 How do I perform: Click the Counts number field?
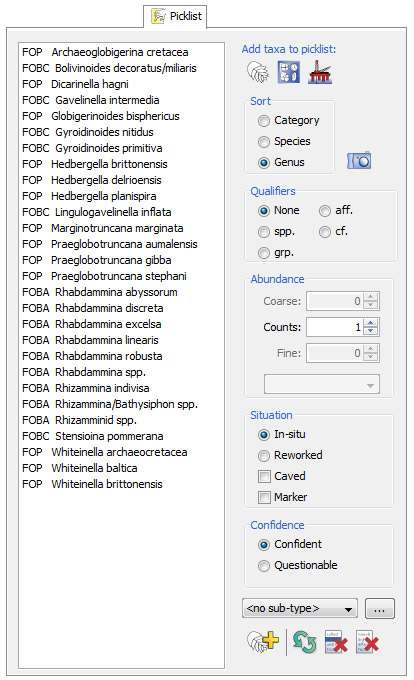[335, 327]
